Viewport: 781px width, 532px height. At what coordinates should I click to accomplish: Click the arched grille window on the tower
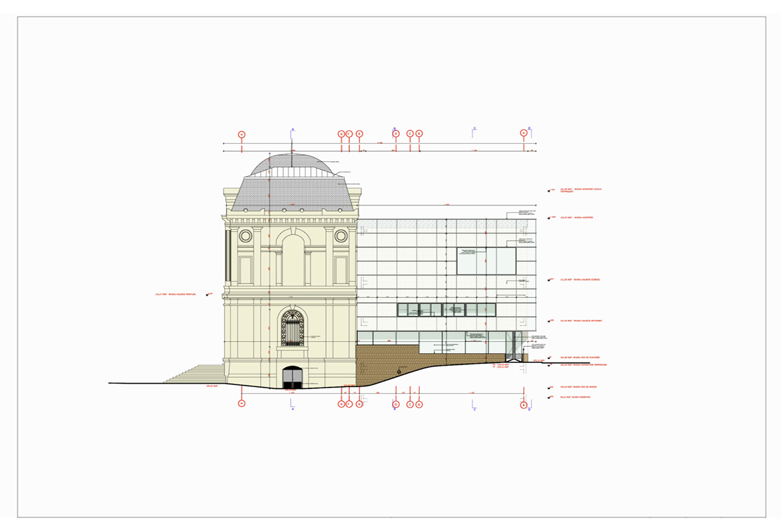[x=293, y=328]
